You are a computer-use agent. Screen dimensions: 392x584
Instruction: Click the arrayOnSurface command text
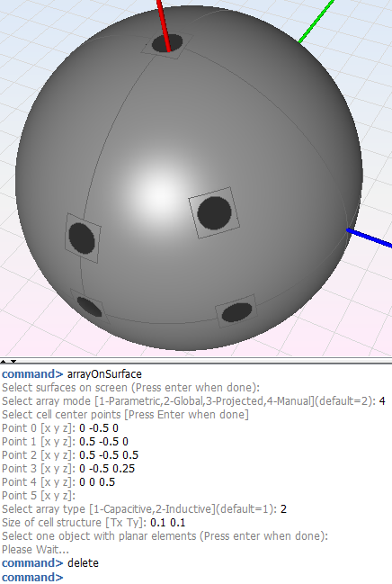(x=104, y=374)
